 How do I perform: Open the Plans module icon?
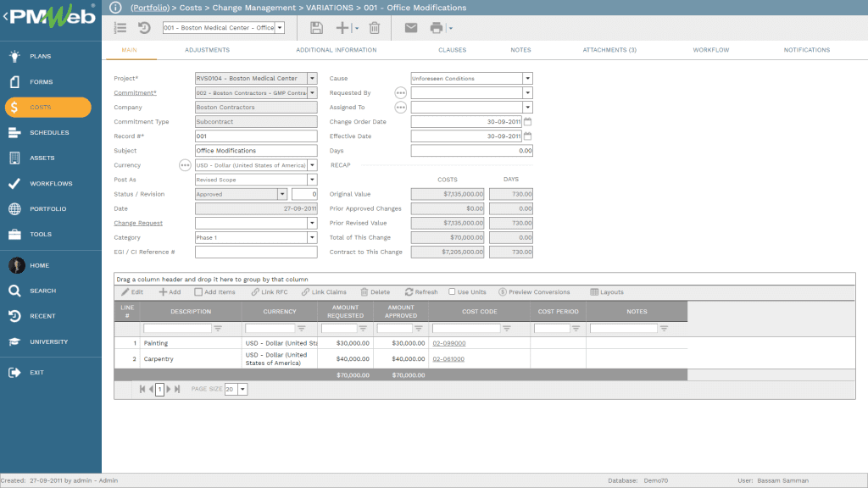point(15,56)
